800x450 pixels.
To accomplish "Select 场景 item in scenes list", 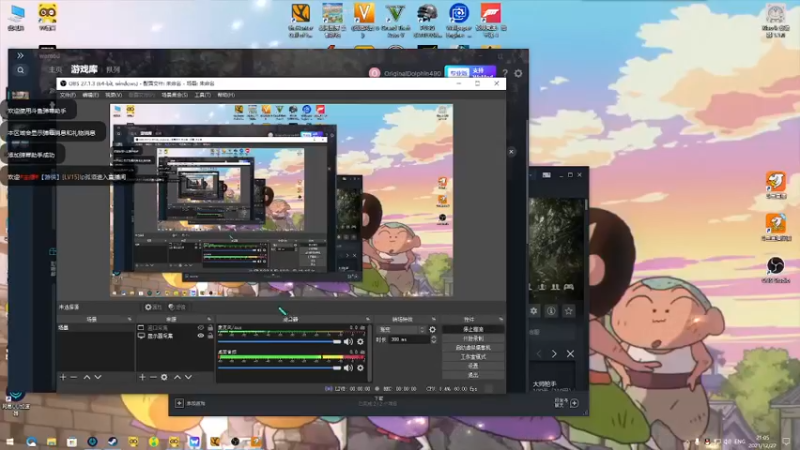I will 95,328.
